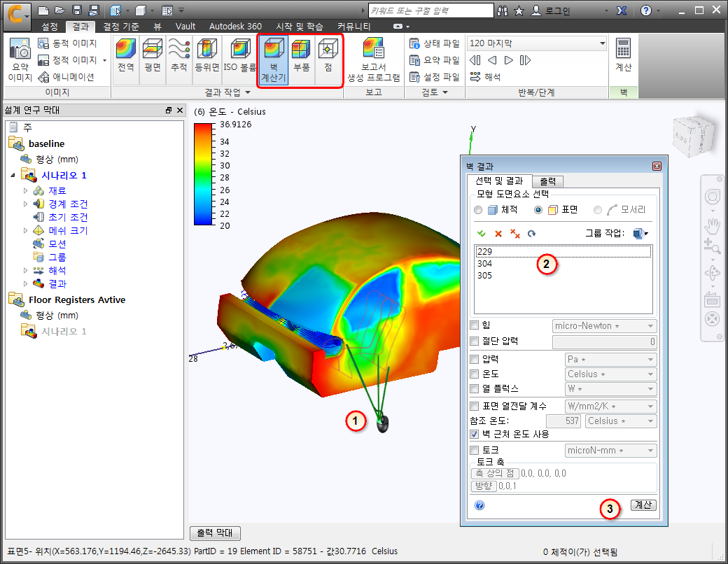Click the 애니메이션 animation icon

pyautogui.click(x=43, y=77)
